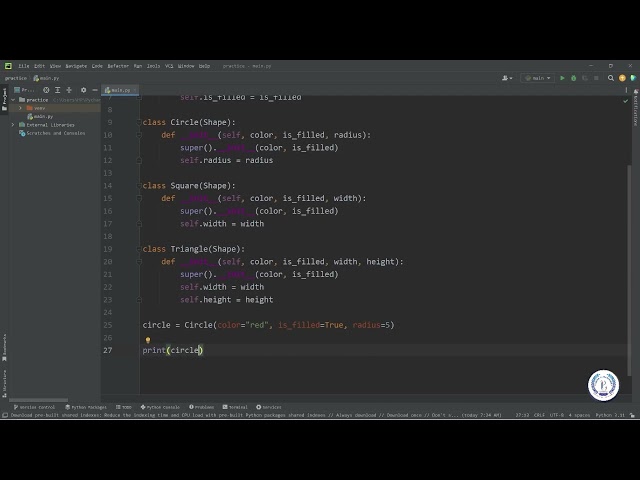Hide the Project panel with minus icon
This screenshot has width=640, height=480.
tap(95, 90)
